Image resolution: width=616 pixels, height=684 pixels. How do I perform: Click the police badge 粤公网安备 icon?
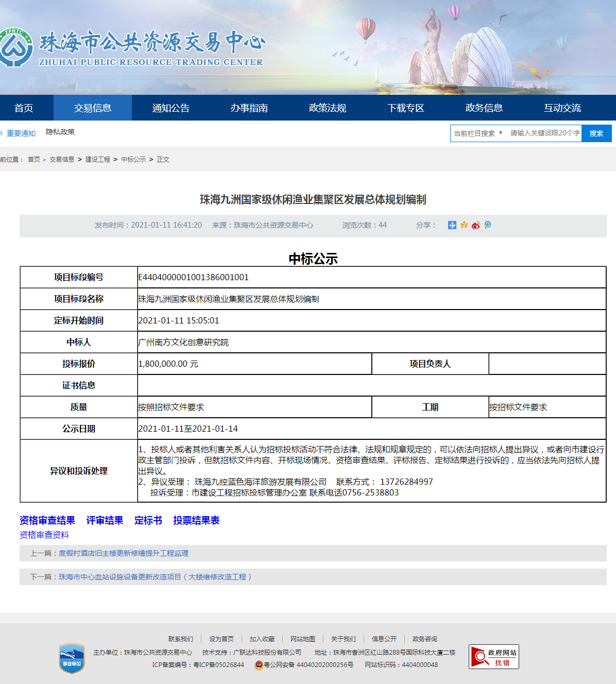tap(259, 665)
